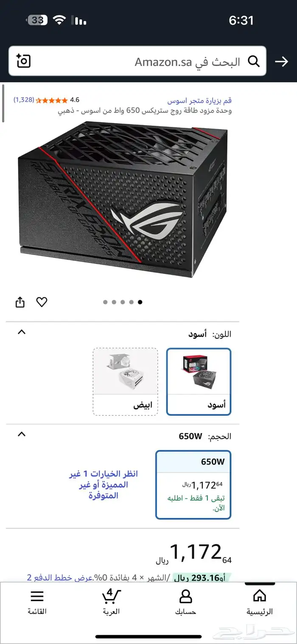
Task: Open the القائمة hamburger menu icon
Action: [x=37, y=596]
